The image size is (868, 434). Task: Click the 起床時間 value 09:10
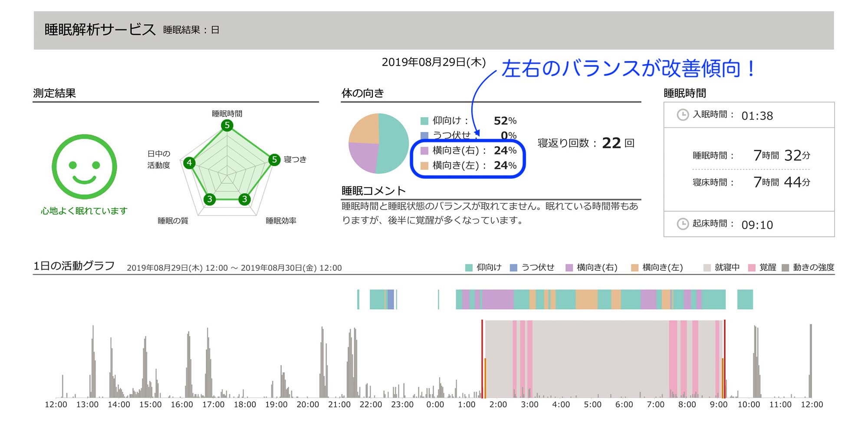[x=757, y=225]
